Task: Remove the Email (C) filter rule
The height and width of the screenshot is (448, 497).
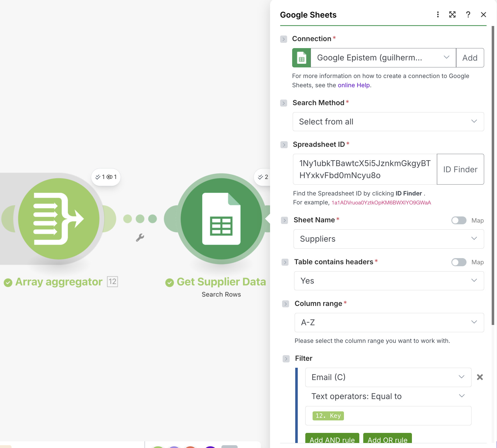Action: coord(480,377)
